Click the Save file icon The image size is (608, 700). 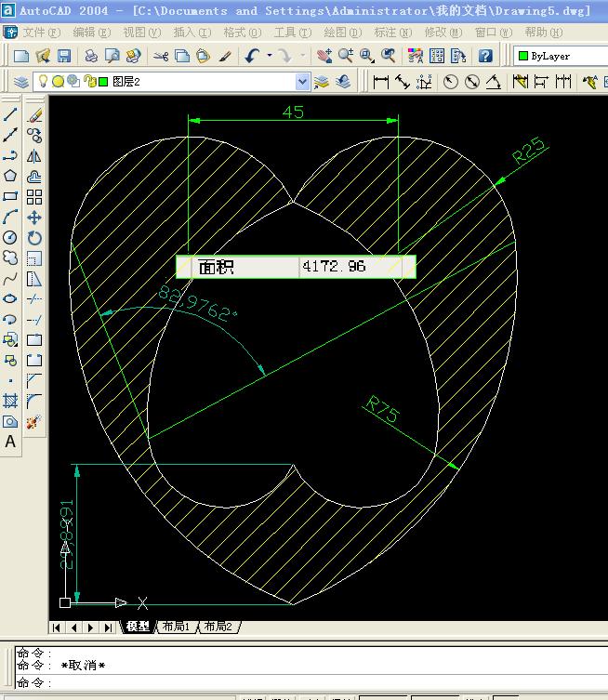[x=64, y=56]
